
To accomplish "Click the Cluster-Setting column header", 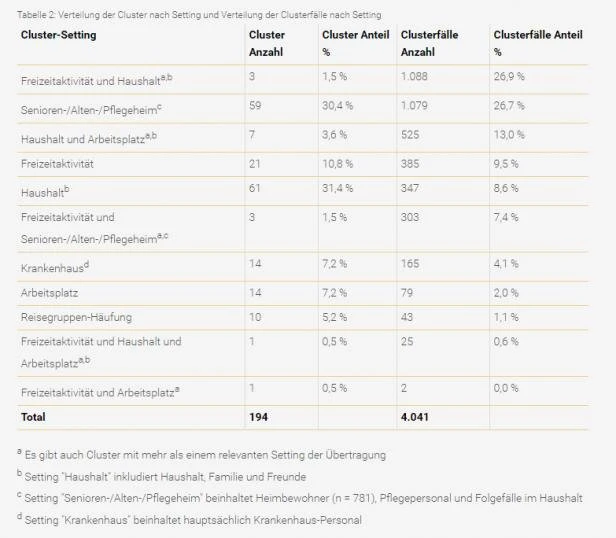I will click(59, 35).
